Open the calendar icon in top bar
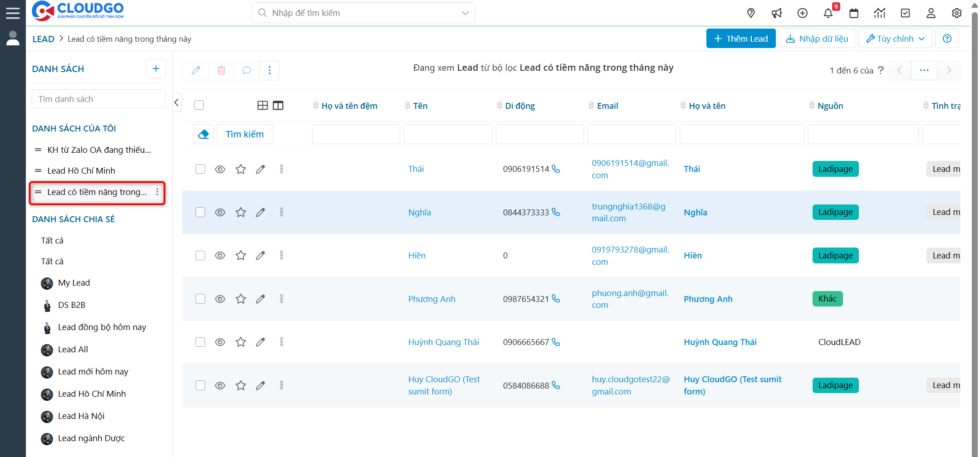 854,13
